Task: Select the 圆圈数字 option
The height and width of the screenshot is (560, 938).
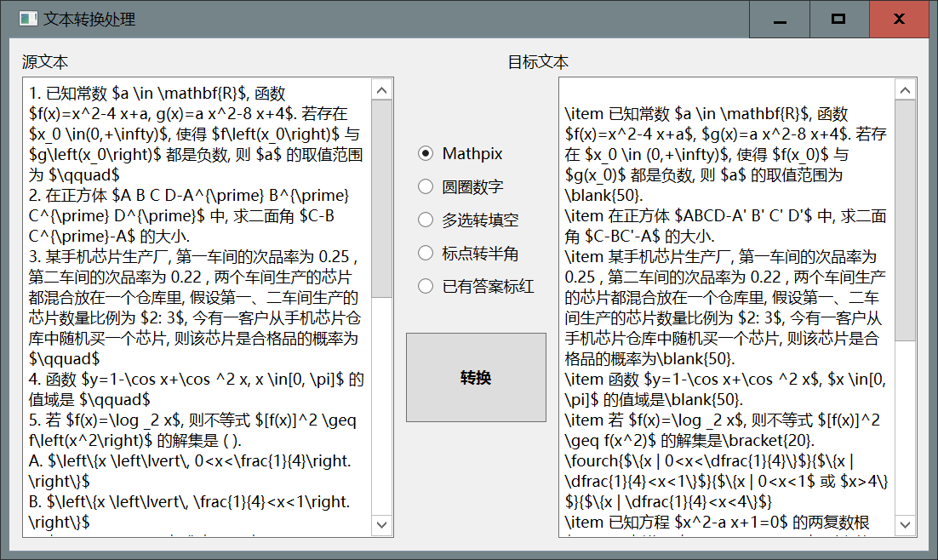Action: point(425,186)
